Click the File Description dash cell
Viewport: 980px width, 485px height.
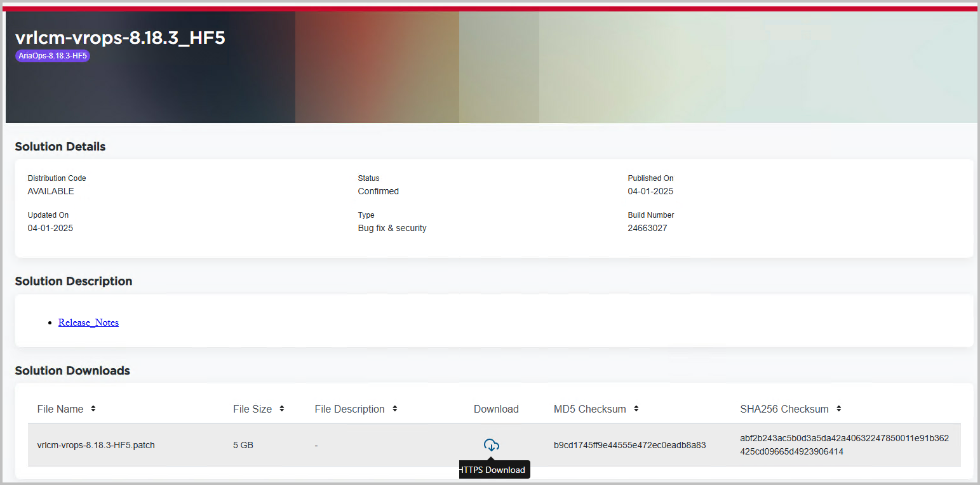click(x=316, y=445)
